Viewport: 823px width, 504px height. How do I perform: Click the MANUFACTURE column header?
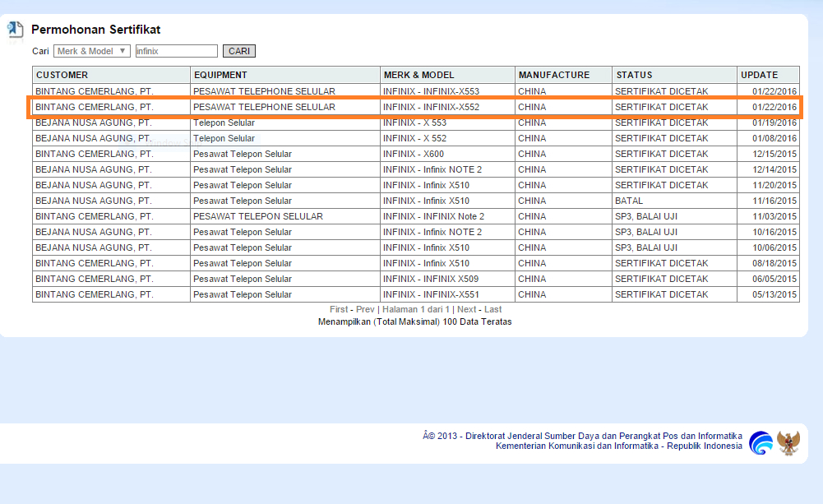tap(563, 75)
